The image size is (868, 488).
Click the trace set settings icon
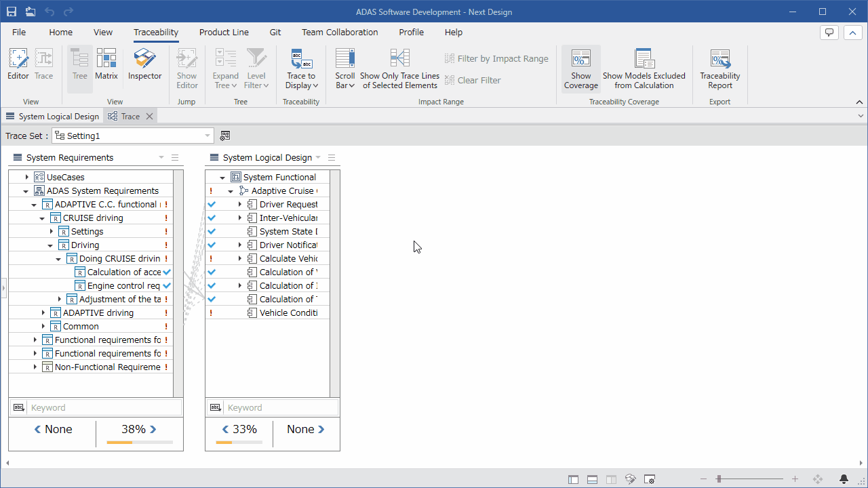tap(225, 136)
